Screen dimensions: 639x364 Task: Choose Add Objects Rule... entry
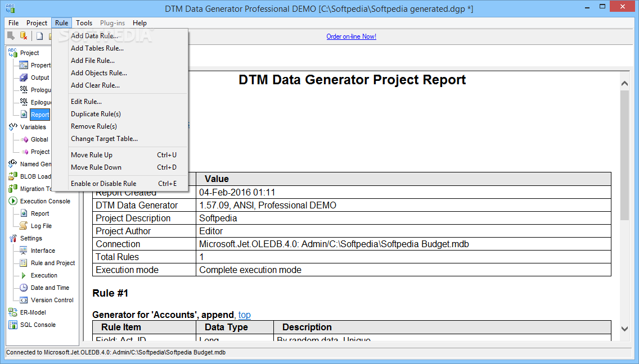coord(120,73)
